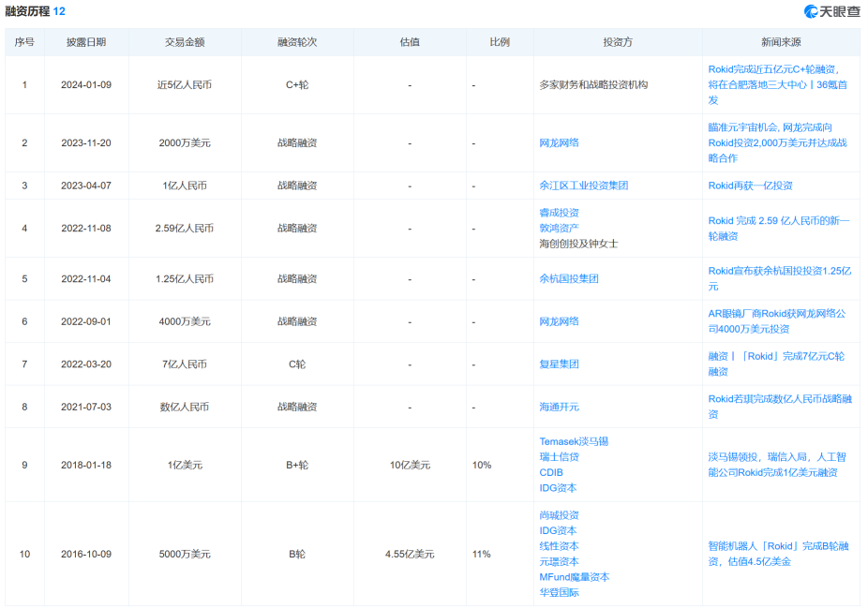Open news link 淡马锡领投，瑞信入局
868x609 pixels.
tap(777, 465)
